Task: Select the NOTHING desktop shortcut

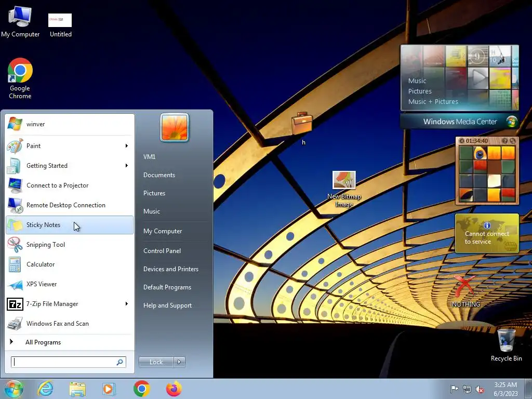Action: [465, 291]
